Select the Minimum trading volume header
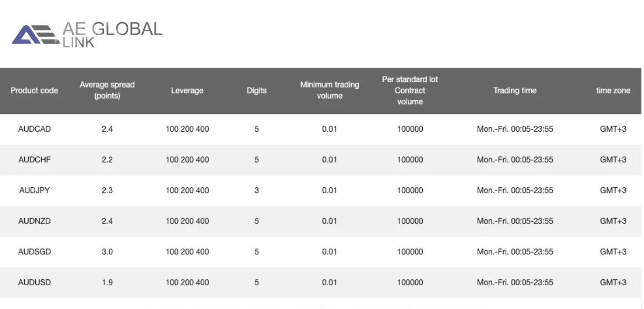The height and width of the screenshot is (309, 644). tap(329, 90)
